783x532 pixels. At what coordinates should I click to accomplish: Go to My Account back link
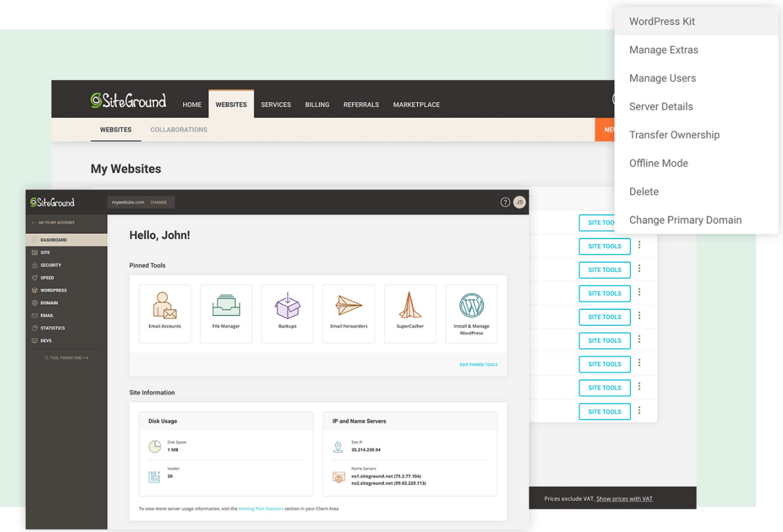pyautogui.click(x=53, y=223)
